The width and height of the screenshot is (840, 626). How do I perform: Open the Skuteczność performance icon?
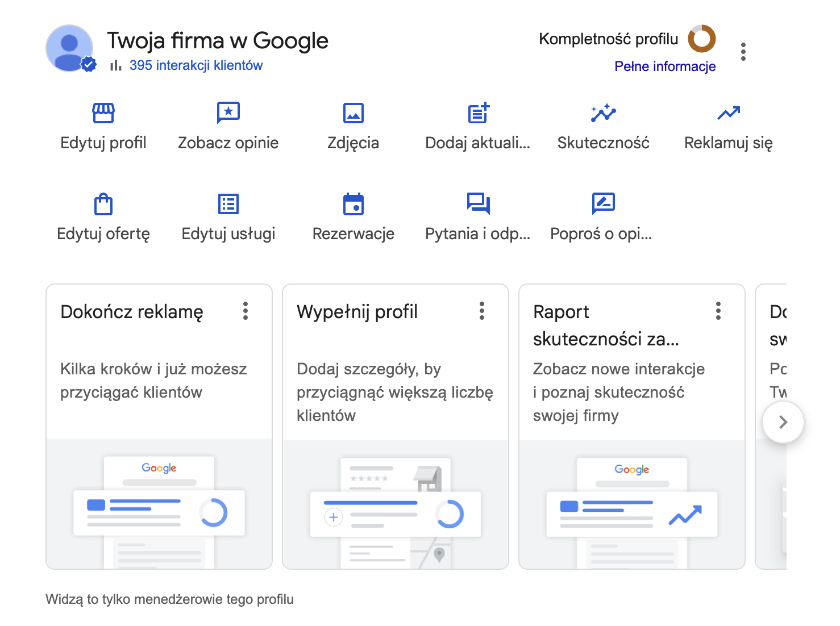tap(602, 112)
